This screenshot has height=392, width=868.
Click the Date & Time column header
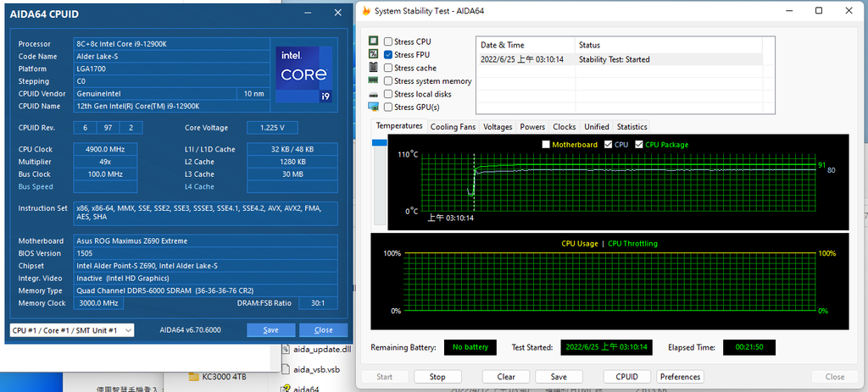point(526,45)
